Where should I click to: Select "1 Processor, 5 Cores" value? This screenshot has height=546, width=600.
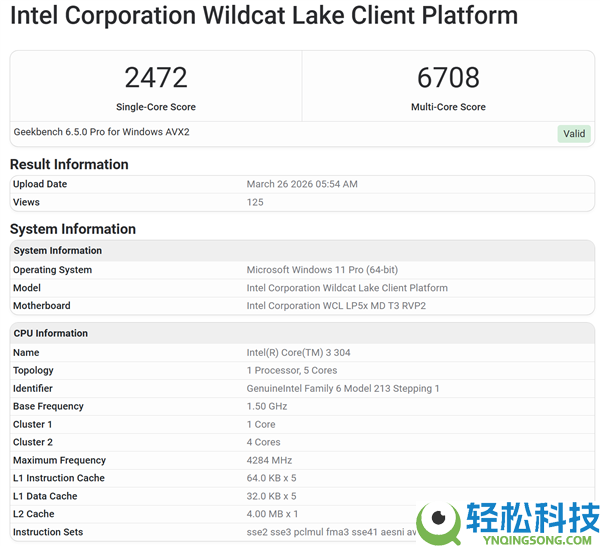[x=292, y=370]
